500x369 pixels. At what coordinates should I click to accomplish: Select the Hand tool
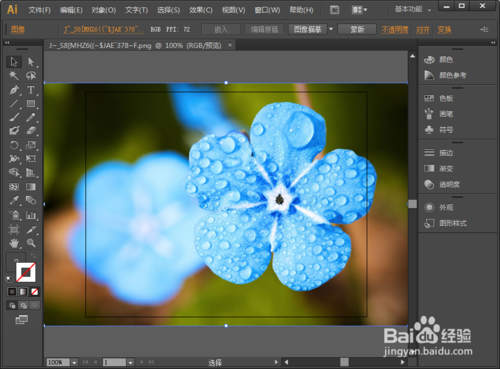(14, 243)
